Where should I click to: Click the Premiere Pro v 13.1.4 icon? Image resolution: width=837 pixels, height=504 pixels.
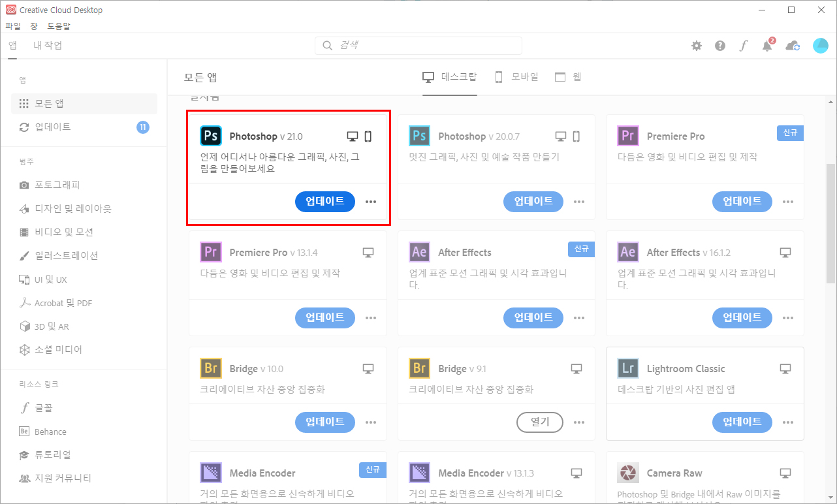point(211,252)
